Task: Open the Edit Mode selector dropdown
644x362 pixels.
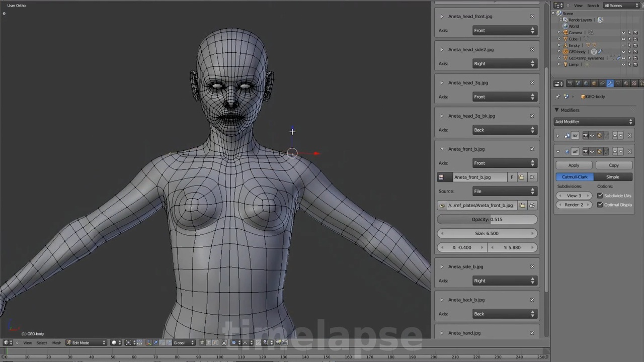Action: [88, 343]
